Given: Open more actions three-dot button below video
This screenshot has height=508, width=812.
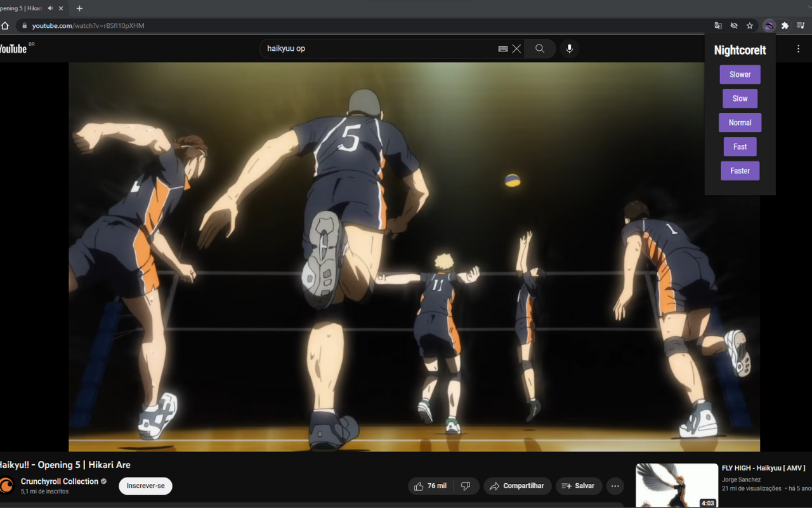Looking at the screenshot, I should click(x=615, y=486).
